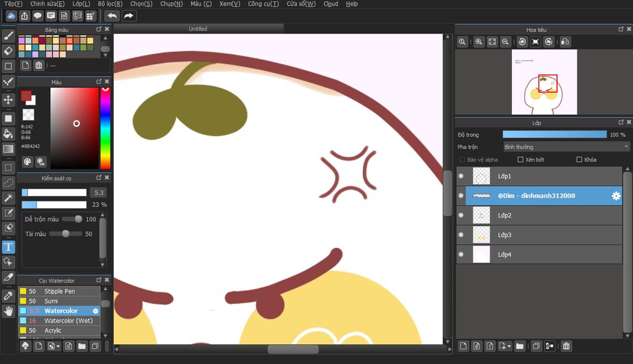The height and width of the screenshot is (364, 633).
Task: Open the add-layer dropdown arrow
Action: [509, 346]
